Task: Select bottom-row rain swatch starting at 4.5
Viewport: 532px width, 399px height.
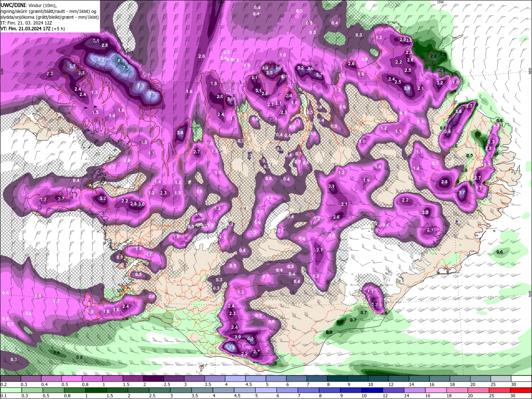Action: tap(244, 390)
